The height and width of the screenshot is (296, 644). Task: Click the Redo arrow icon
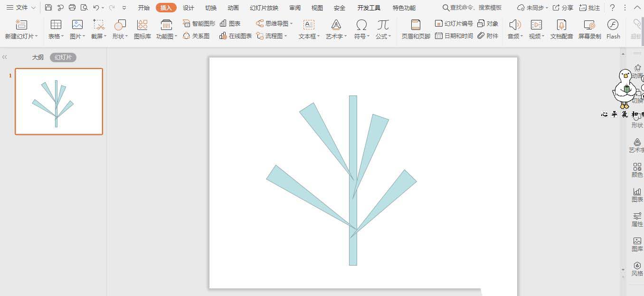(112, 8)
